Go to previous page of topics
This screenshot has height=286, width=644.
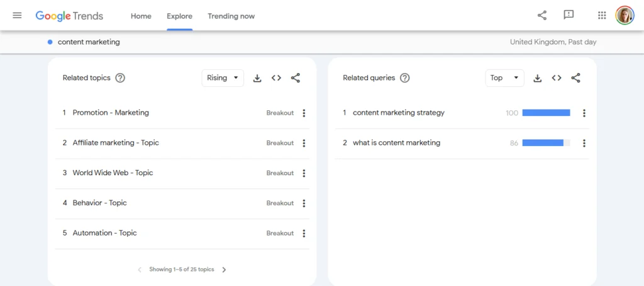tap(140, 270)
